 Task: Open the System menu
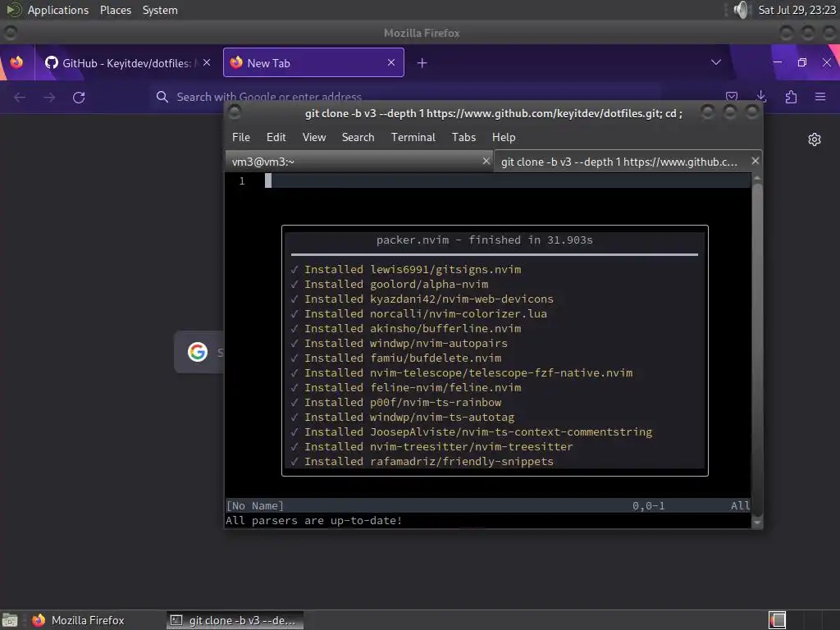pos(160,10)
